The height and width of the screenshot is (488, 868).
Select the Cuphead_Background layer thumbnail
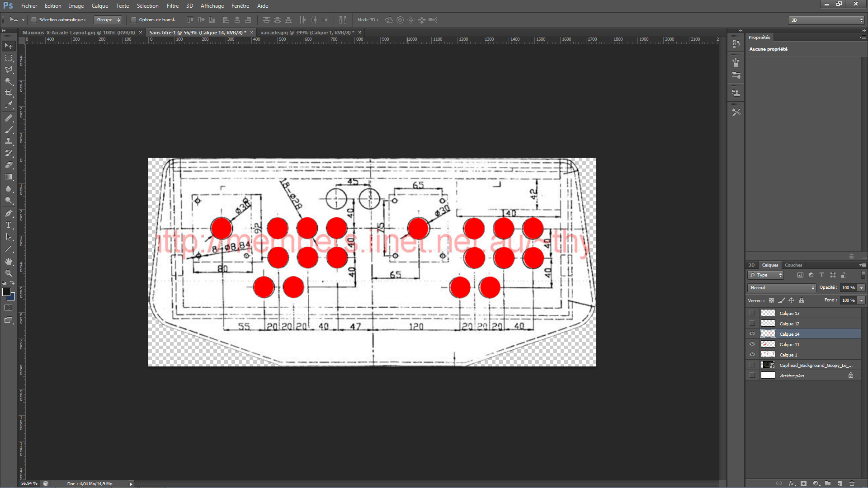point(768,365)
